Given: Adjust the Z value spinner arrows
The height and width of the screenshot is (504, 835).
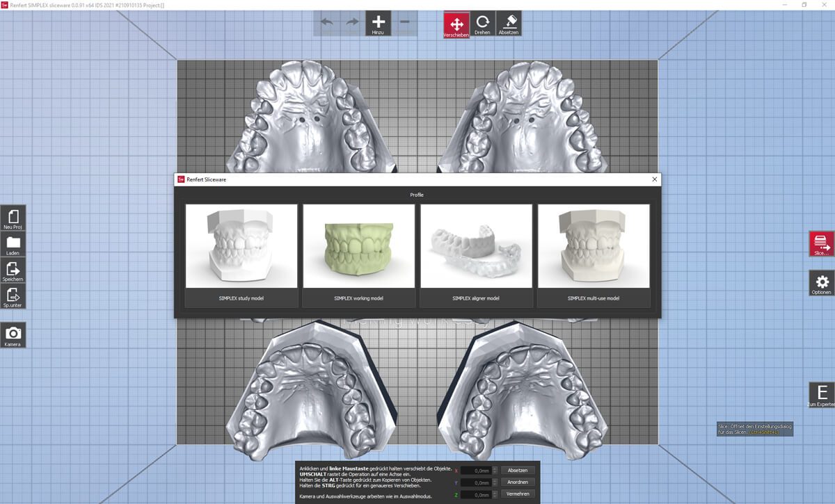Looking at the screenshot, I should pyautogui.click(x=495, y=494).
